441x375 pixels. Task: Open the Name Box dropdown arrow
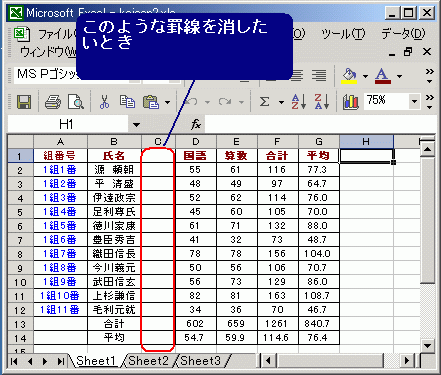(136, 125)
